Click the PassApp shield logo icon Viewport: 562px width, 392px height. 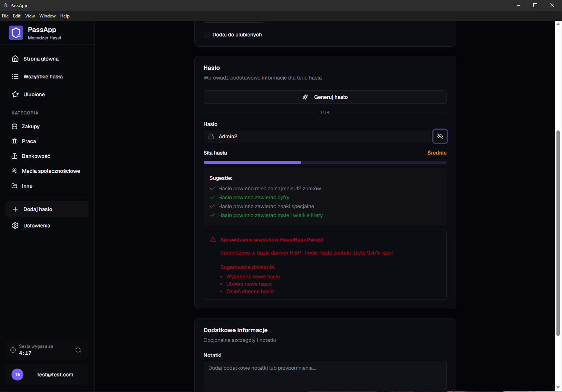tap(16, 33)
